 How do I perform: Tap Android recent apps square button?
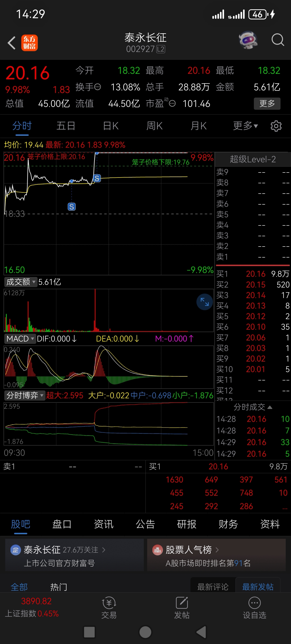point(90,632)
